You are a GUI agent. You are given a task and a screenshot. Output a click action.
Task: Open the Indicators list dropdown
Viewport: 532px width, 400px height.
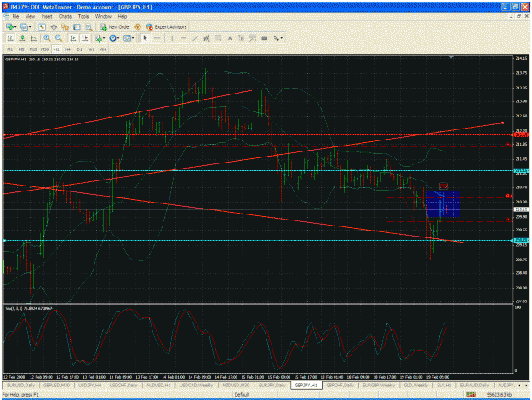tap(100, 38)
